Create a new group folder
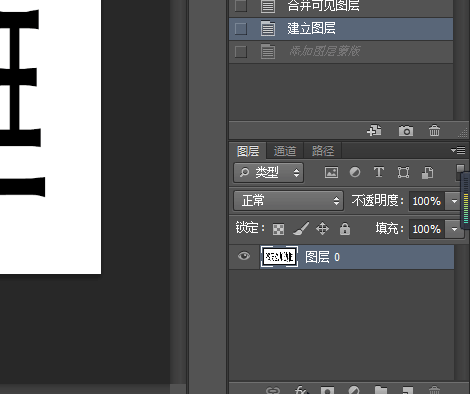Viewport: 470px width, 394px height. click(x=381, y=390)
